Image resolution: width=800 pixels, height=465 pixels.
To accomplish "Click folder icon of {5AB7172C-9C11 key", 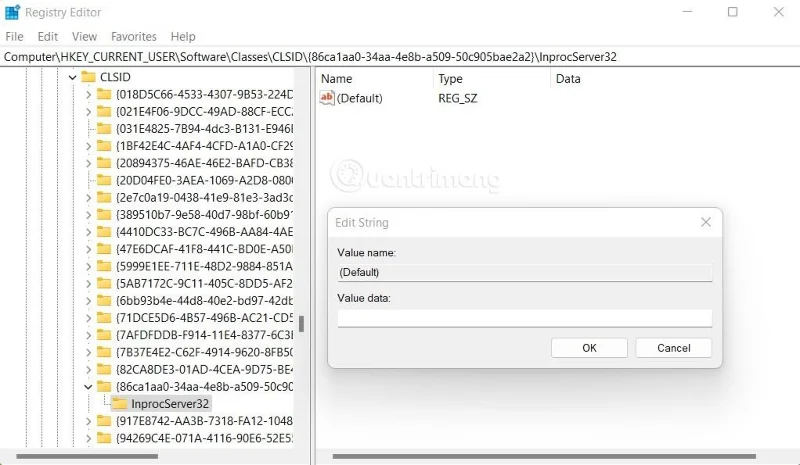I will coord(104,283).
